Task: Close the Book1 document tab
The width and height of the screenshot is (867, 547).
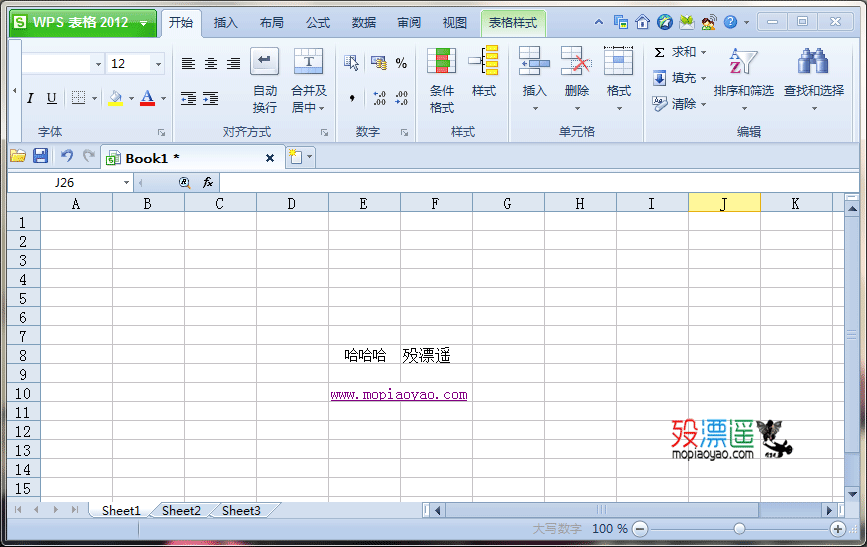Action: [270, 158]
